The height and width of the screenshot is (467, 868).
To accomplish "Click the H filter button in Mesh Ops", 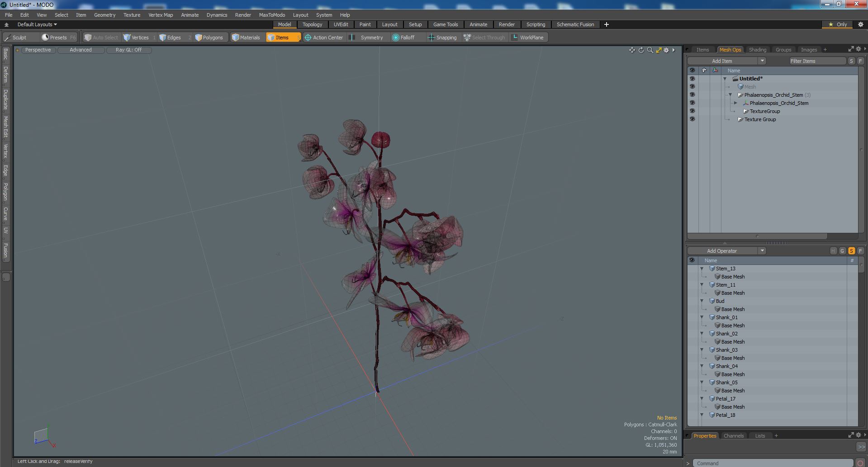I will [x=833, y=251].
